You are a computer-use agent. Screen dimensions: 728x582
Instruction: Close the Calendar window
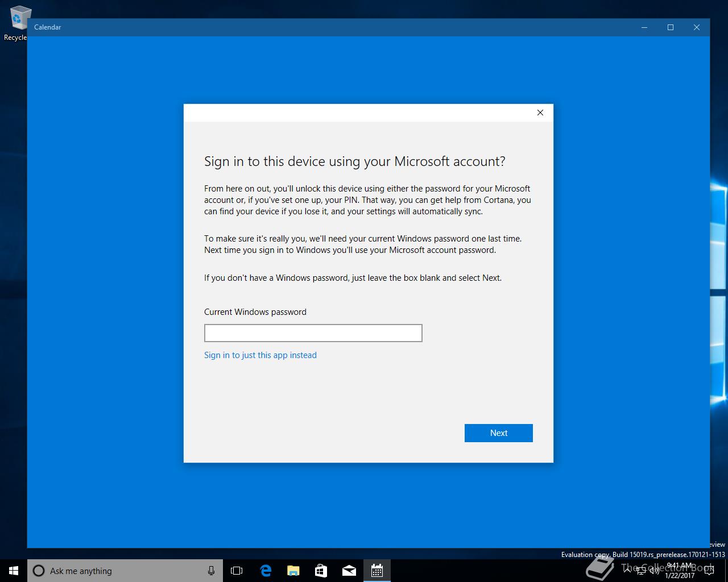tap(697, 27)
